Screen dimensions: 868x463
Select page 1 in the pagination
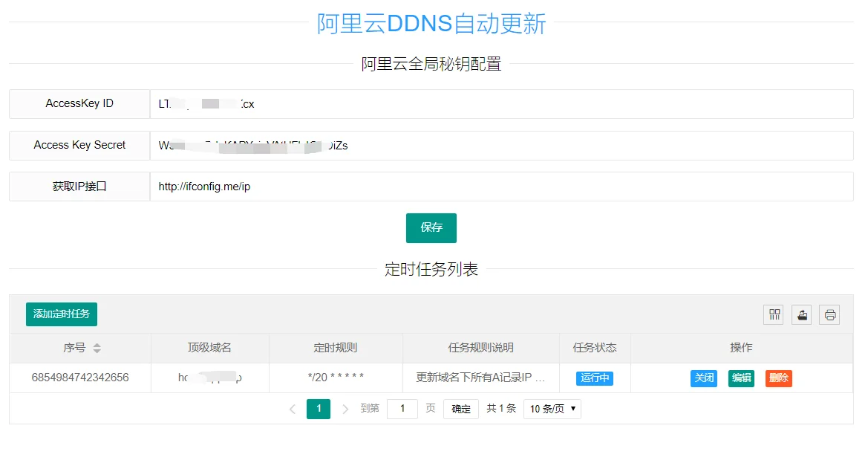click(x=319, y=409)
